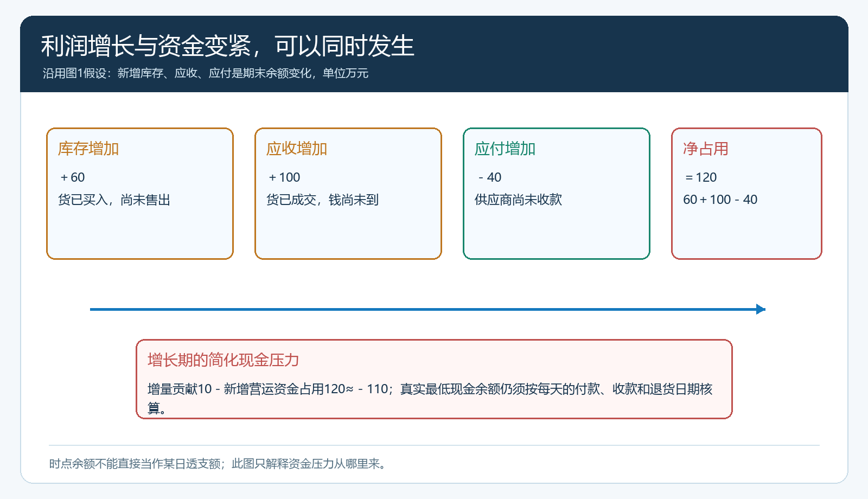
Task: Click the text 供应商尚未收款
Action: [518, 200]
